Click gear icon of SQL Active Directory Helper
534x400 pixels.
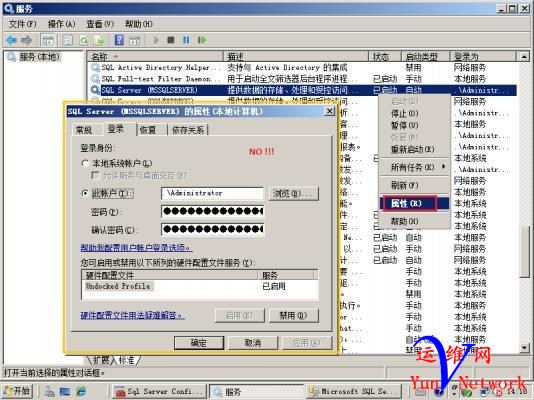pyautogui.click(x=95, y=67)
